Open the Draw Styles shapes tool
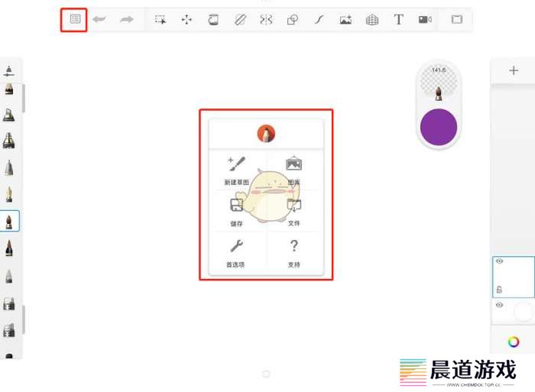Image resolution: width=535 pixels, height=392 pixels. (292, 20)
